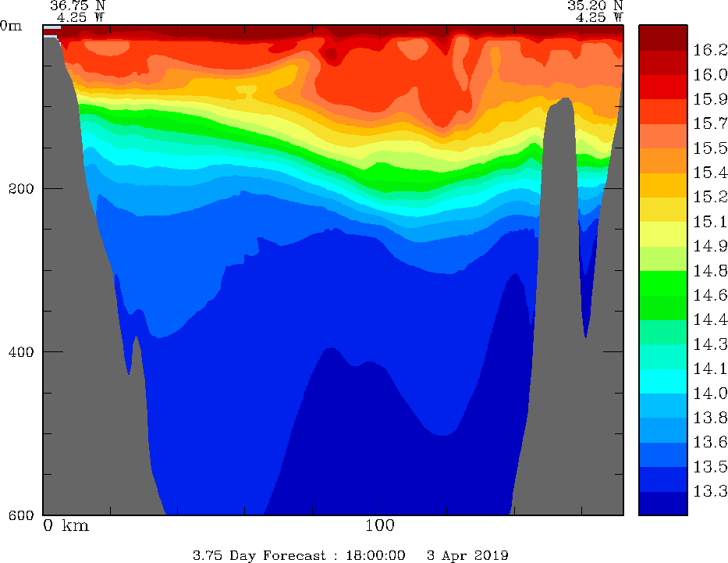The height and width of the screenshot is (563, 728).
Task: Click the 0 km distance label
Action: click(x=66, y=526)
